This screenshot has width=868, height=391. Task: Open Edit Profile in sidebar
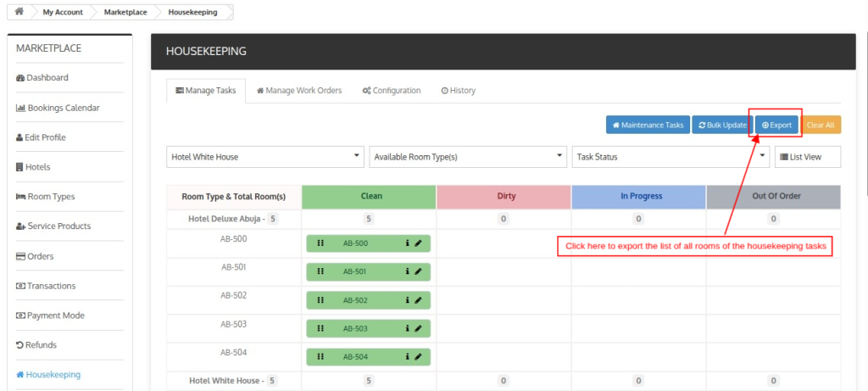coord(41,137)
